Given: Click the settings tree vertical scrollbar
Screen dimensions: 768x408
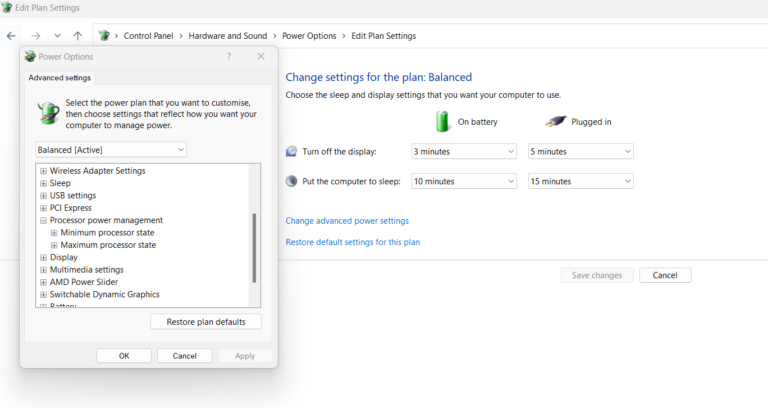Looking at the screenshot, I should [254, 247].
